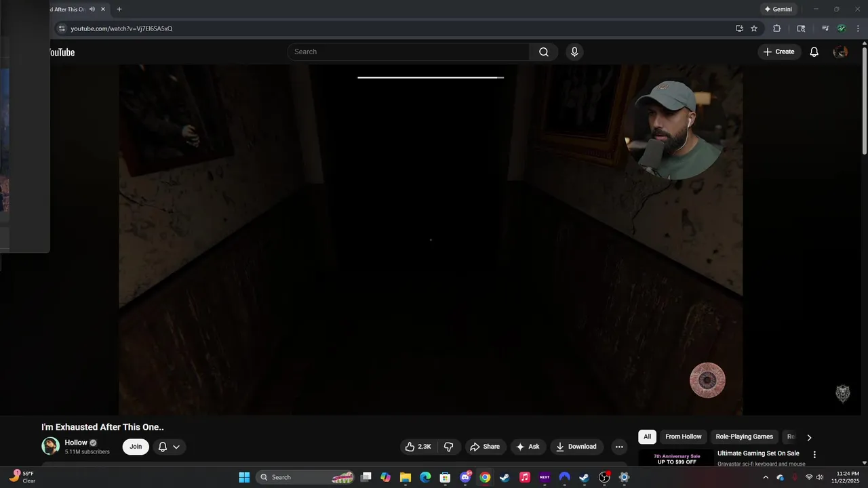
Task: Open the clock showing 11:24 PM
Action: coord(848,477)
